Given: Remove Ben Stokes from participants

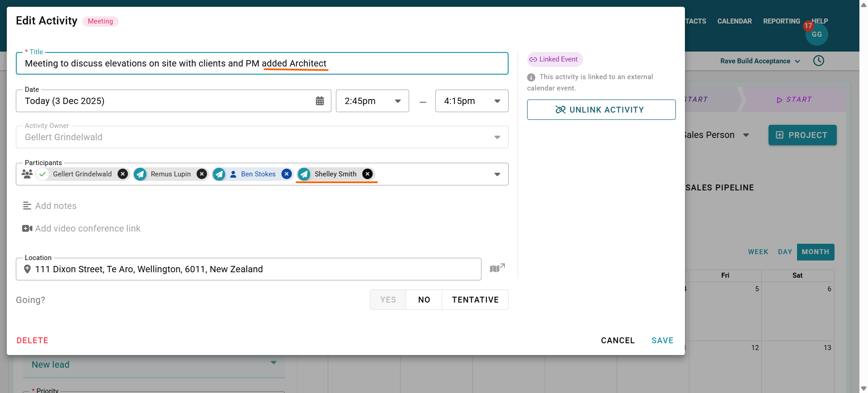Looking at the screenshot, I should [287, 174].
